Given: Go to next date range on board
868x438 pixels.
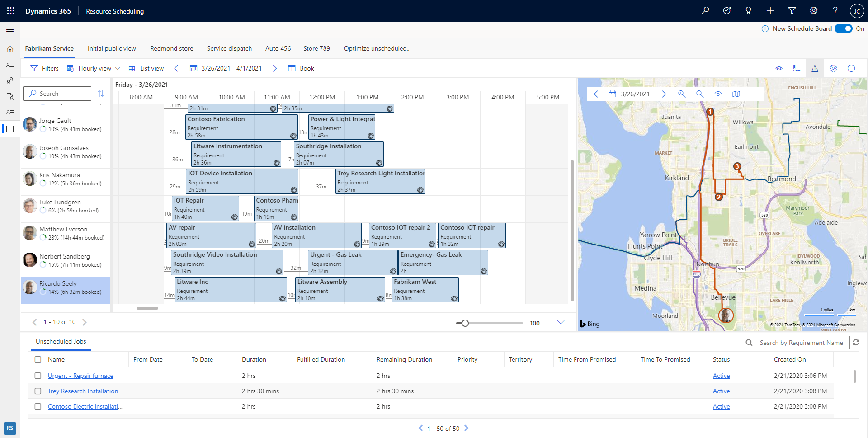Looking at the screenshot, I should [x=274, y=68].
